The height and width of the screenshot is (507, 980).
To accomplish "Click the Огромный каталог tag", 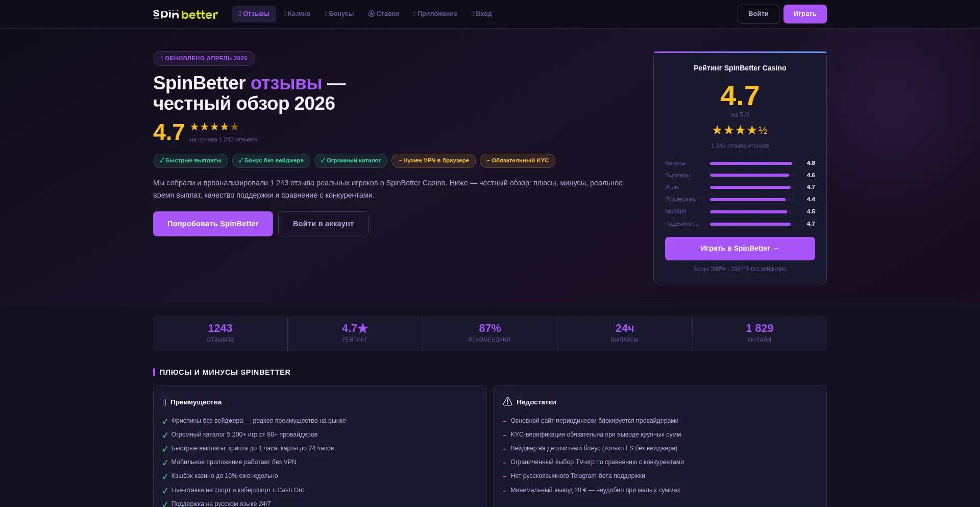I will (x=351, y=161).
